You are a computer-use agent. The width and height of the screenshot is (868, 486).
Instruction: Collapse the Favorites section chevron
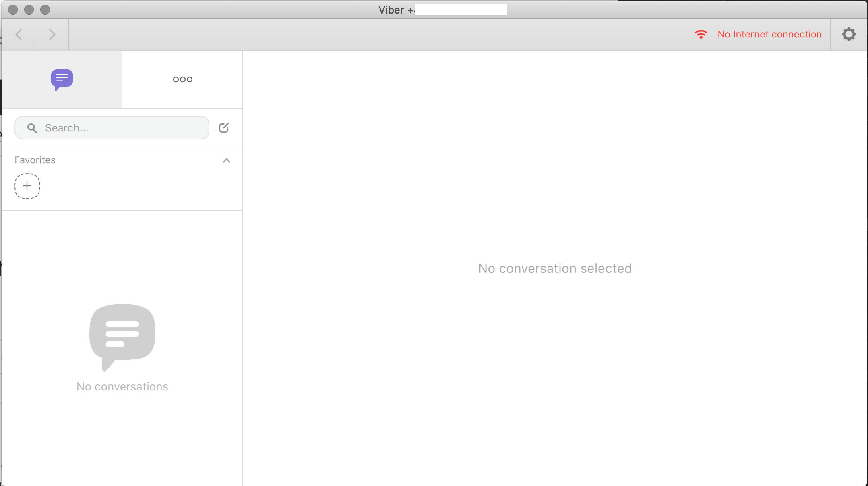click(x=227, y=160)
